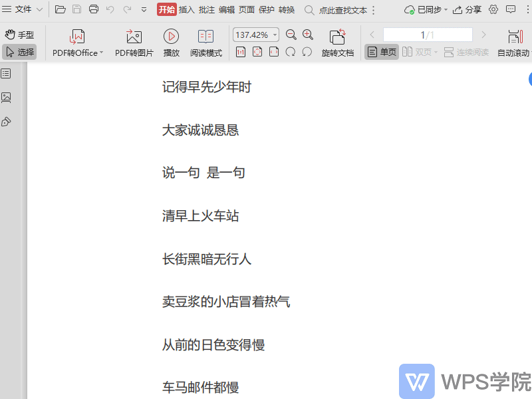Open the image extraction sidebar panel

(x=5, y=98)
